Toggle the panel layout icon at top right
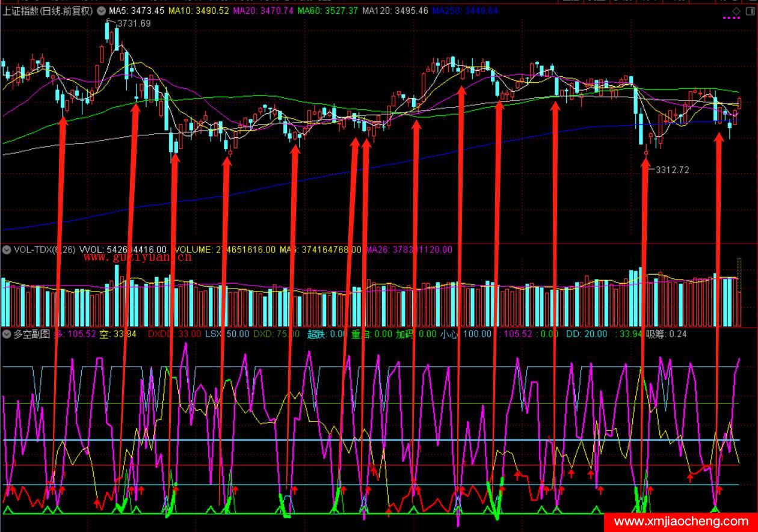Screen dimensions: 758x532 750,11
